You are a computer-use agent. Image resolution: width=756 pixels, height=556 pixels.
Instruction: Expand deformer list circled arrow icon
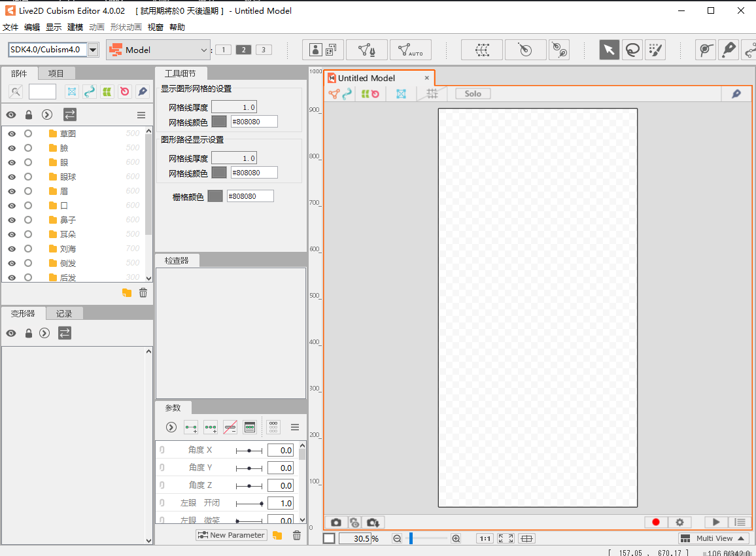click(44, 333)
